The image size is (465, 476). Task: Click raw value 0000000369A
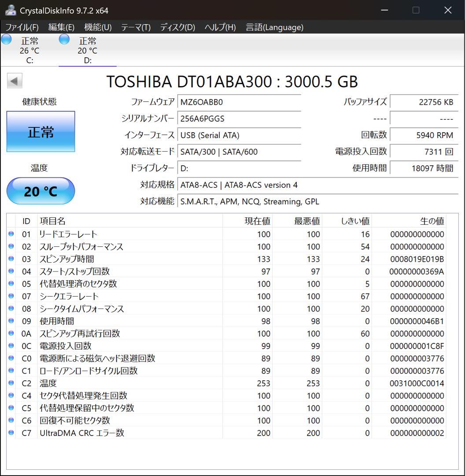[x=417, y=271]
